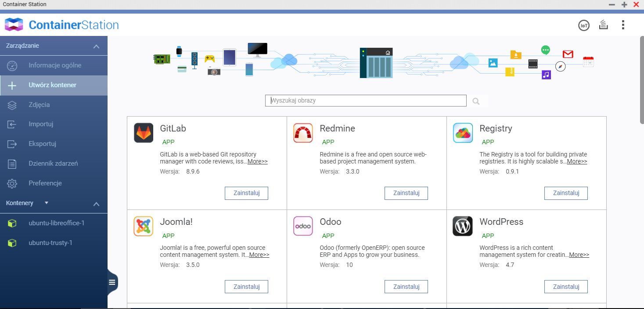Click the WordPress version 4.7 value
This screenshot has height=309, width=644.
tap(510, 265)
